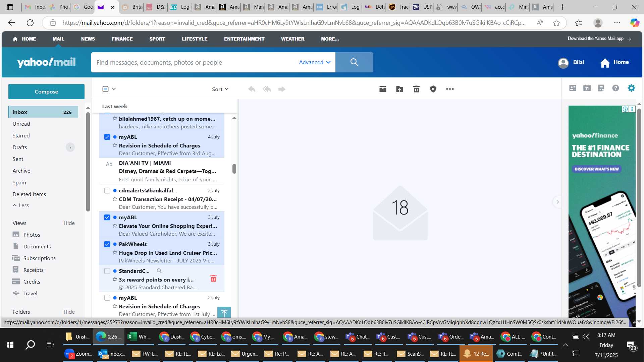Uncheck the PakWheels email checkbox
Viewport: 644px width, 362px height.
tap(107, 244)
